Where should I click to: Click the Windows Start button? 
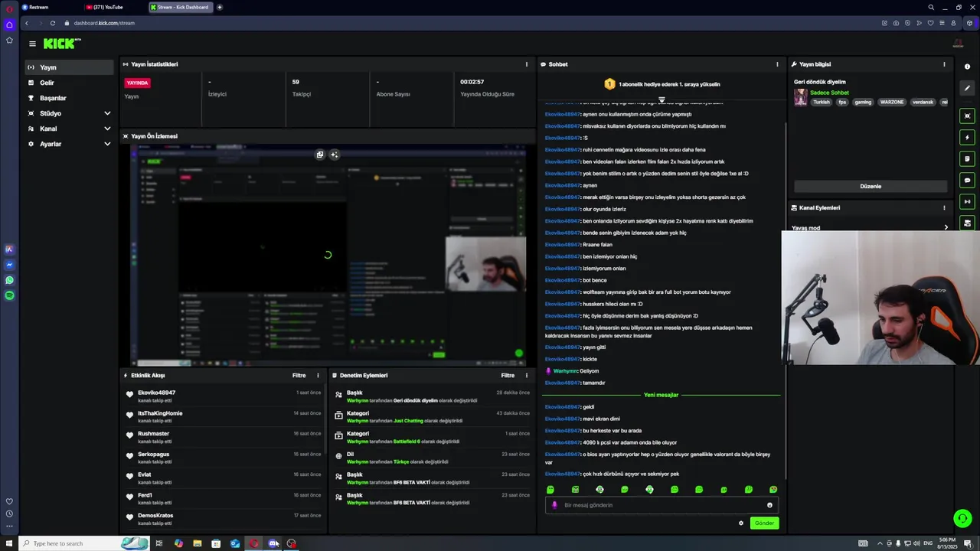point(8,543)
